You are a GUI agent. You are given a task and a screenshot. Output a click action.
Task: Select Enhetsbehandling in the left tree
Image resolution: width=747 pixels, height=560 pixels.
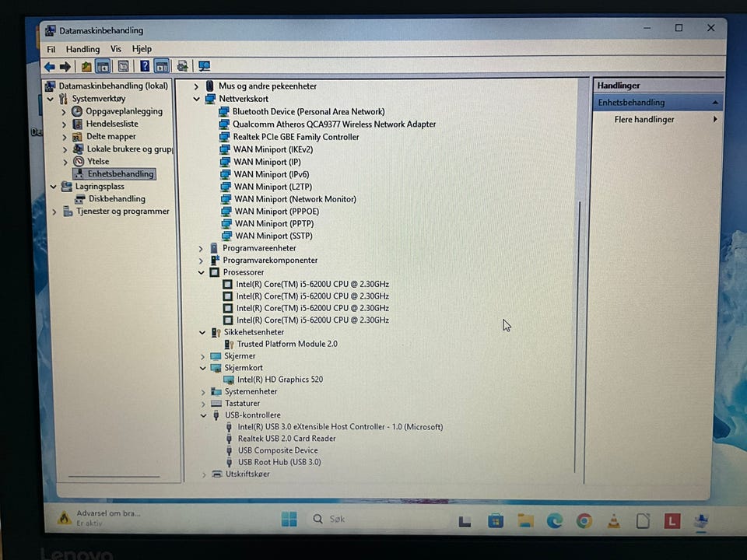(x=120, y=173)
